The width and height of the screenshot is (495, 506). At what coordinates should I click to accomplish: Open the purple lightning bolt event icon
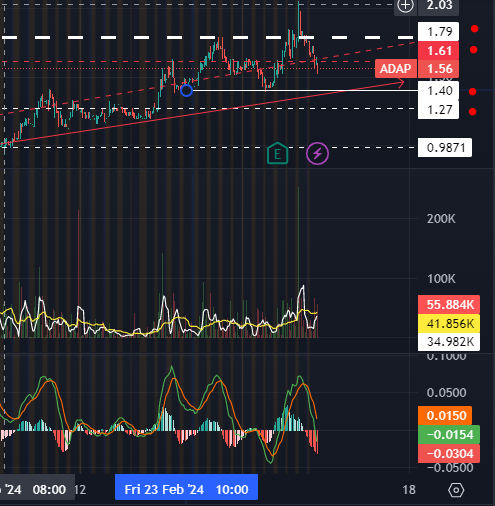317,153
